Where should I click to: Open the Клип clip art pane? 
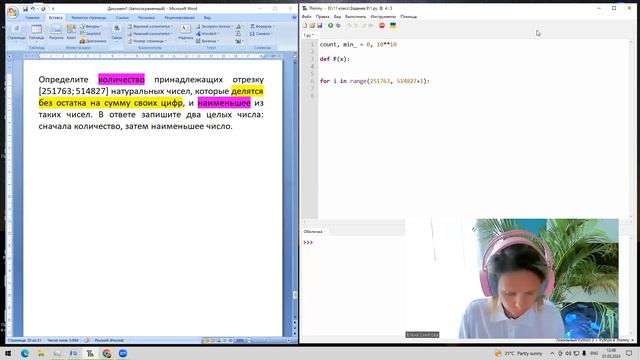pyautogui.click(x=71, y=32)
